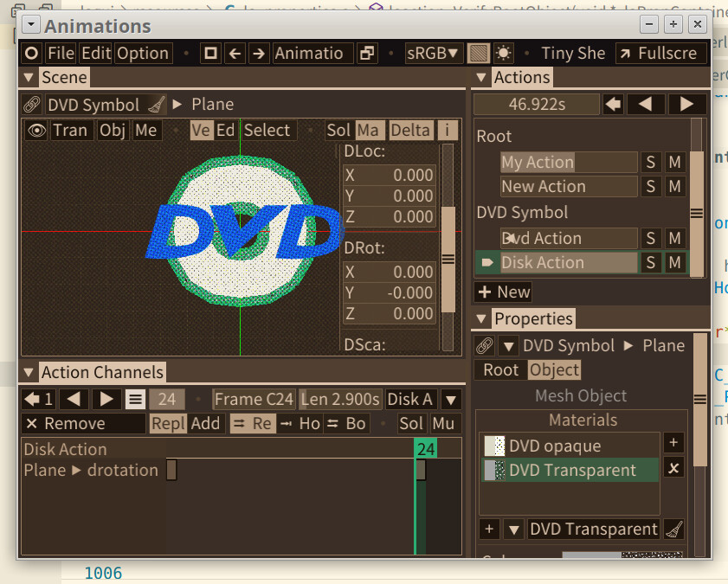The width and height of the screenshot is (728, 584).
Task: Open dropdown arrow before DVD Symbol in Properties
Action: pyautogui.click(x=508, y=346)
